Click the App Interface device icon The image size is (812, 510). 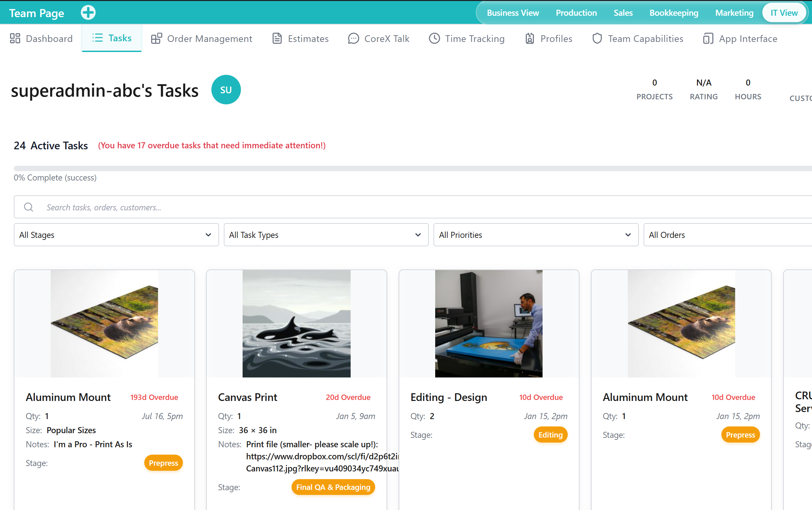708,39
